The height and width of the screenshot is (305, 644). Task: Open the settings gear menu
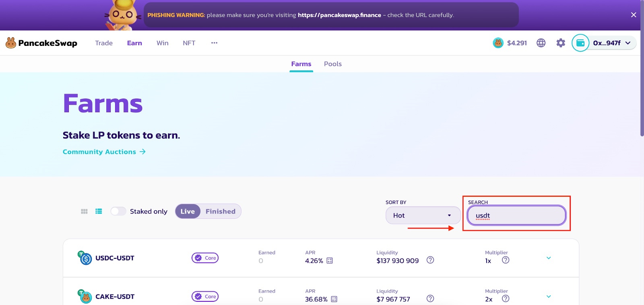coord(561,43)
